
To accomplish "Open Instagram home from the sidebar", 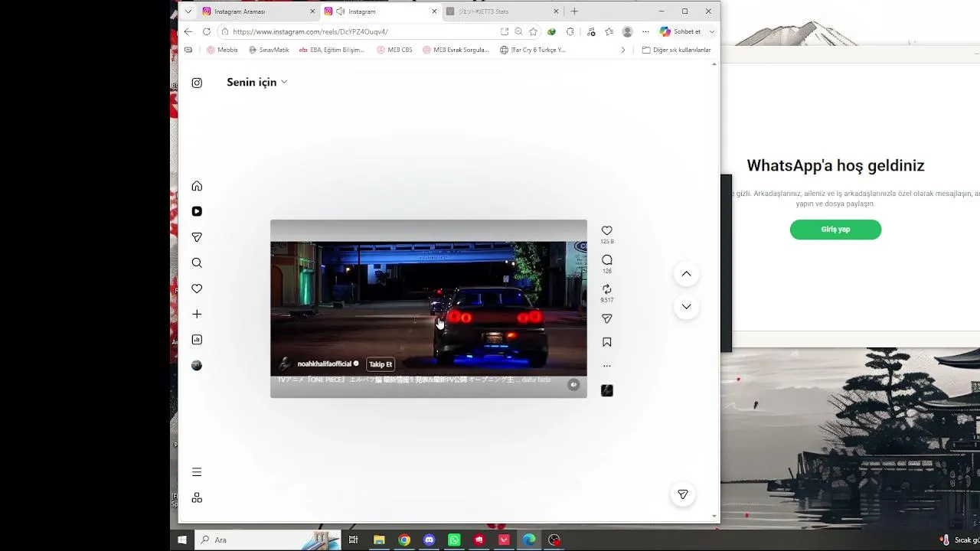I will 197,186.
